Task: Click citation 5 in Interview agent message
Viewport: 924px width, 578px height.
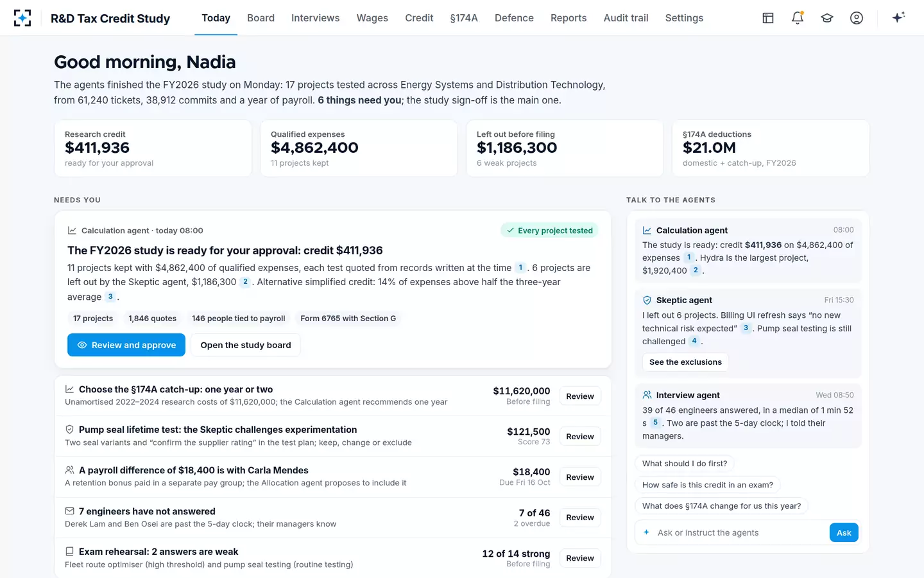Action: tap(655, 423)
